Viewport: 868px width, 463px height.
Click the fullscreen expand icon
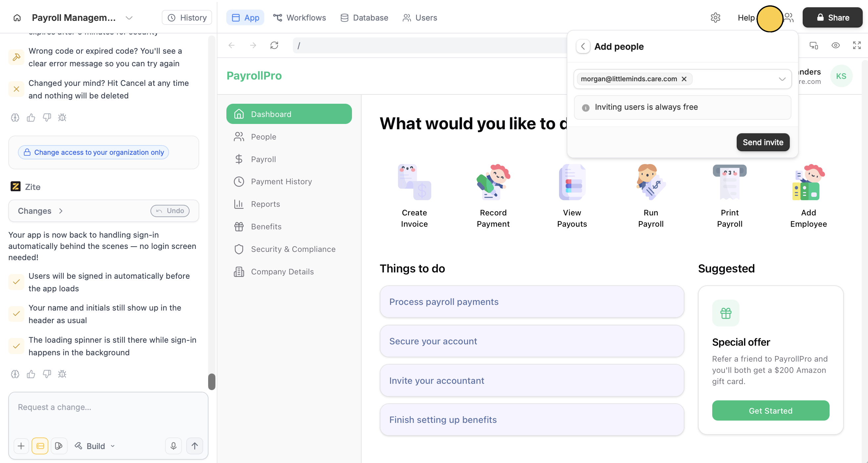pyautogui.click(x=856, y=45)
